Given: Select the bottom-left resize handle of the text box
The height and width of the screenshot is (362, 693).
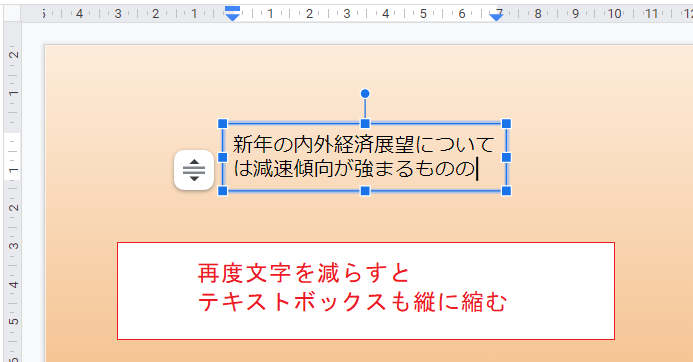Looking at the screenshot, I should click(223, 191).
